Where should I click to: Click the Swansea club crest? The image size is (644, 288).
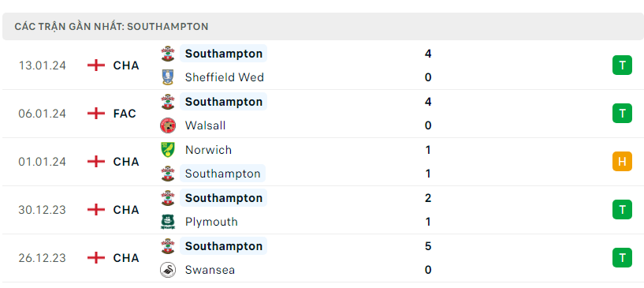[x=168, y=270]
